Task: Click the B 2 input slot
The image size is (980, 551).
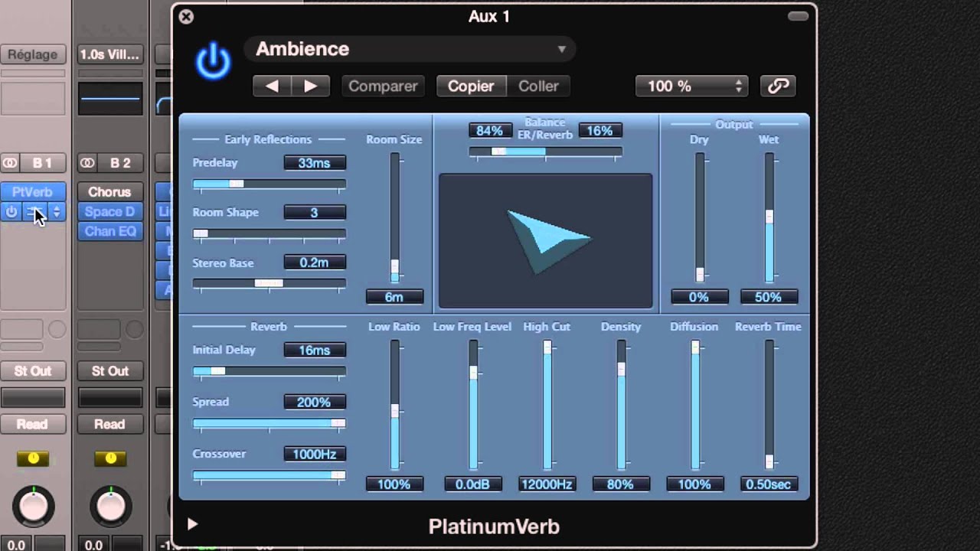Action: coord(120,163)
